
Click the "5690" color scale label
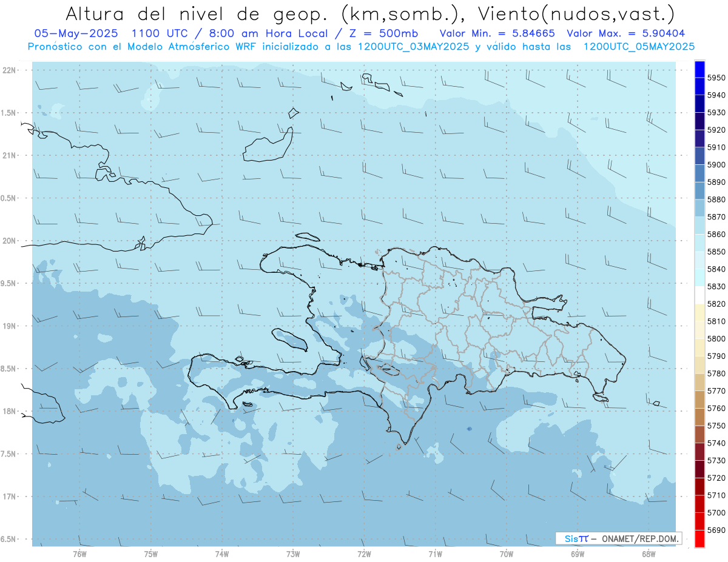tap(716, 530)
